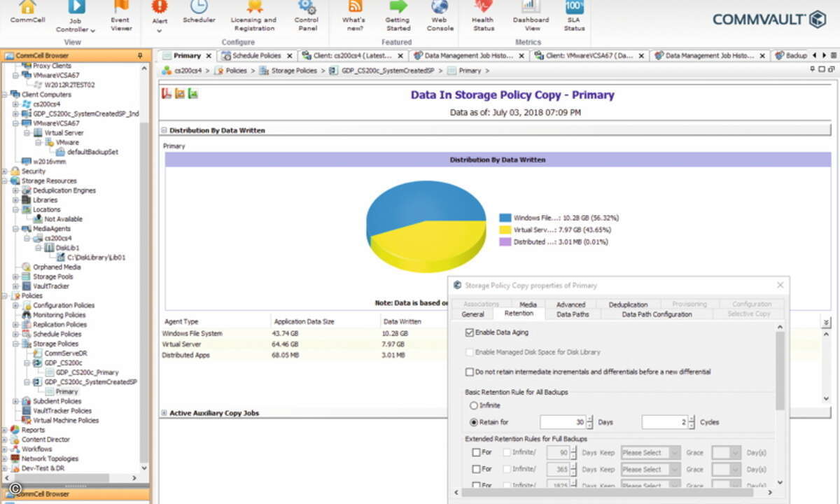Open the Schedule Policies tab
Viewport: 840px width, 504px height.
click(x=256, y=55)
